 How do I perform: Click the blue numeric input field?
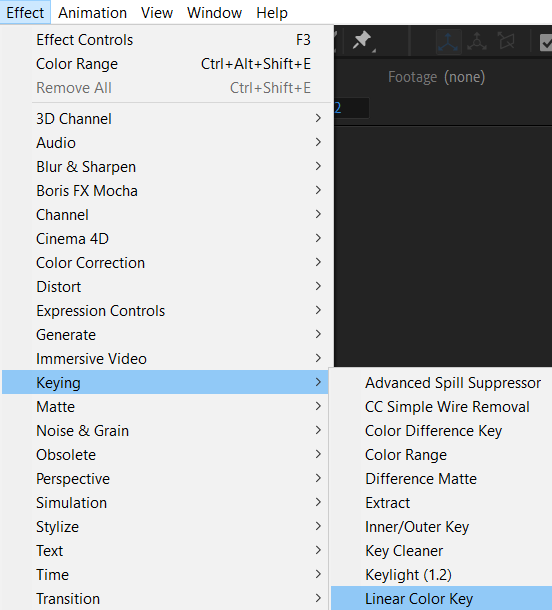(351, 108)
